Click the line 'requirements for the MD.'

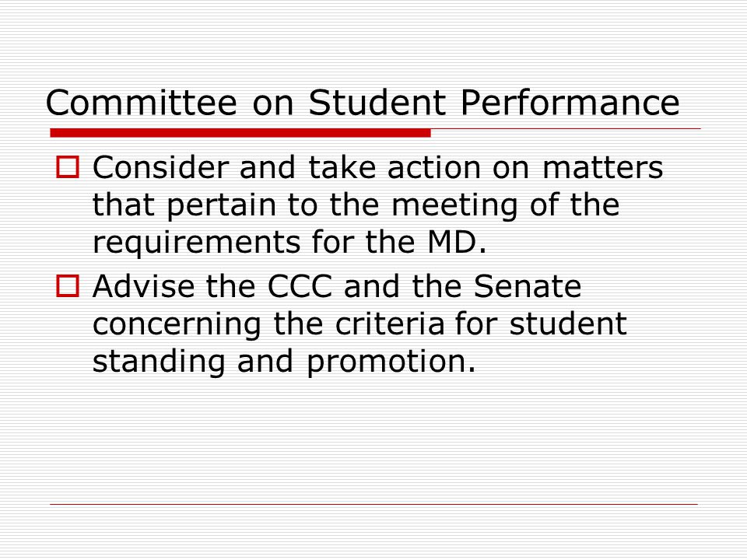[289, 242]
